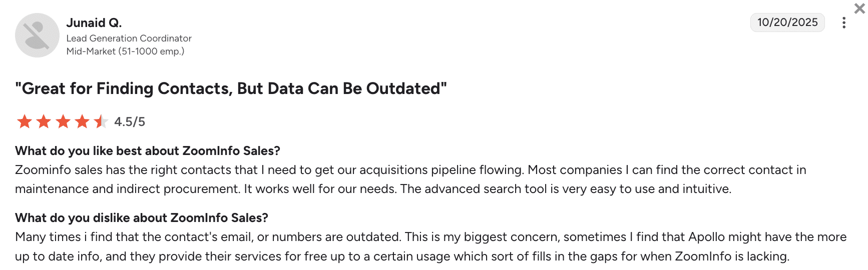Screen dimensions: 868x270
Task: Open reviewer name Junaid Q.
Action: [x=94, y=22]
